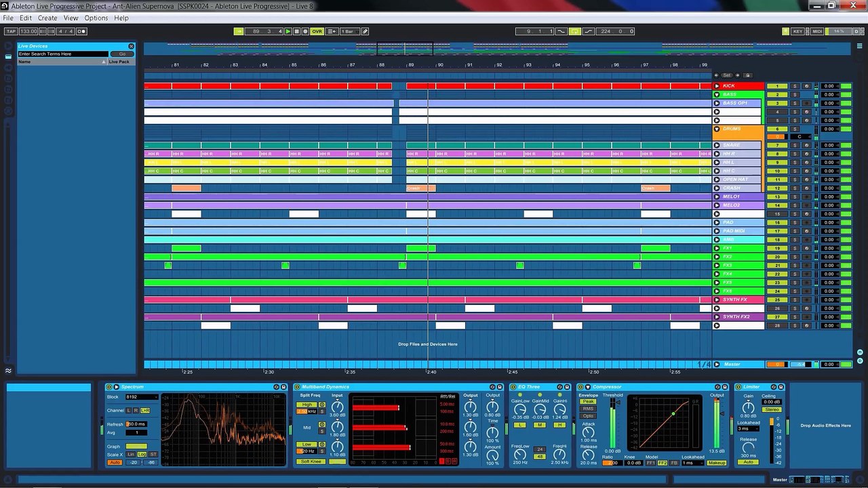Jump to previous locator arrow
This screenshot has height=488, width=868.
point(717,75)
